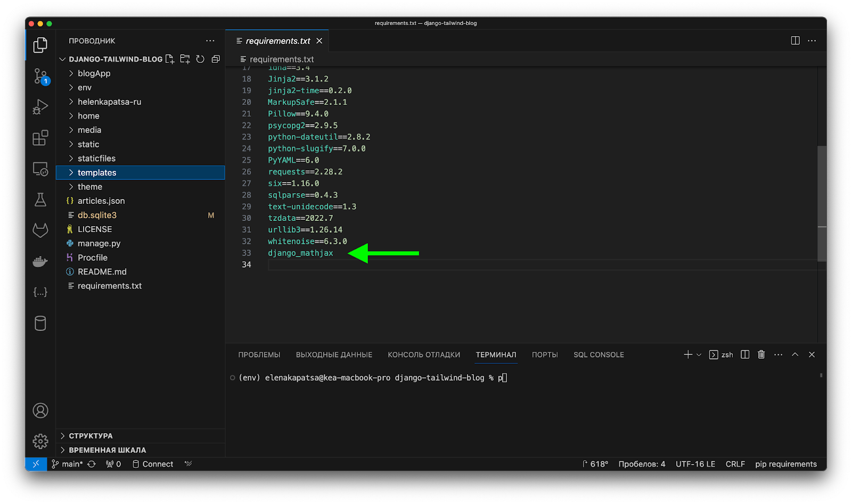Open the JSON braces sidebar view
Image resolution: width=852 pixels, height=504 pixels.
pos(40,292)
